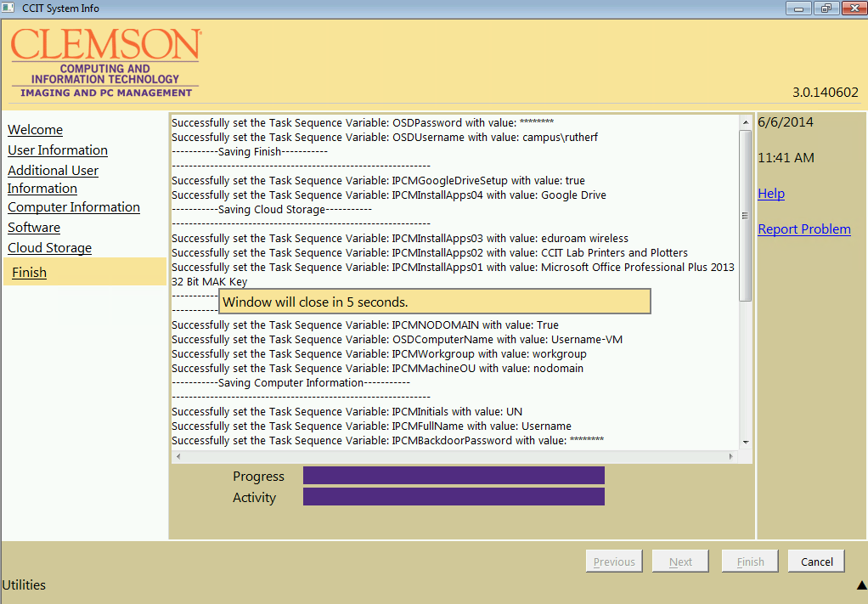
Task: Click the Progress bar
Action: click(x=454, y=476)
